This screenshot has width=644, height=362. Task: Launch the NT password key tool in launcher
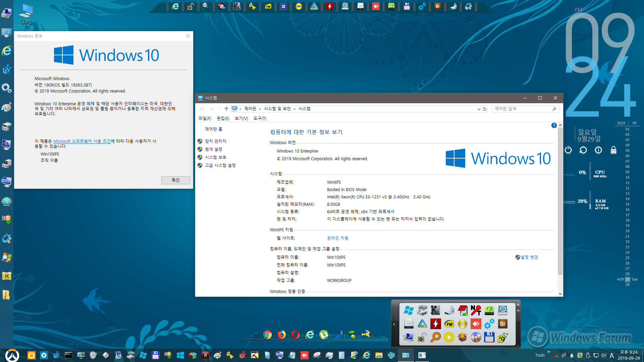point(476,310)
